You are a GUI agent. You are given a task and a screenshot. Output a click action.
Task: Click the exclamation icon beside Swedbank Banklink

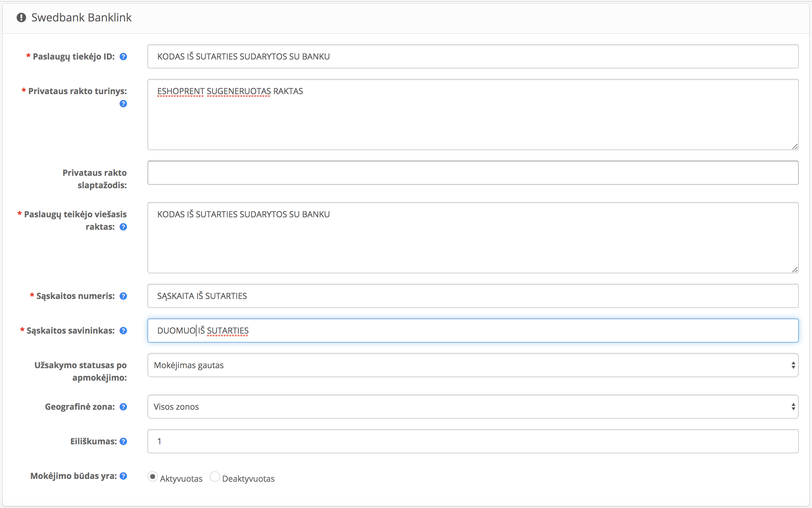pos(21,17)
